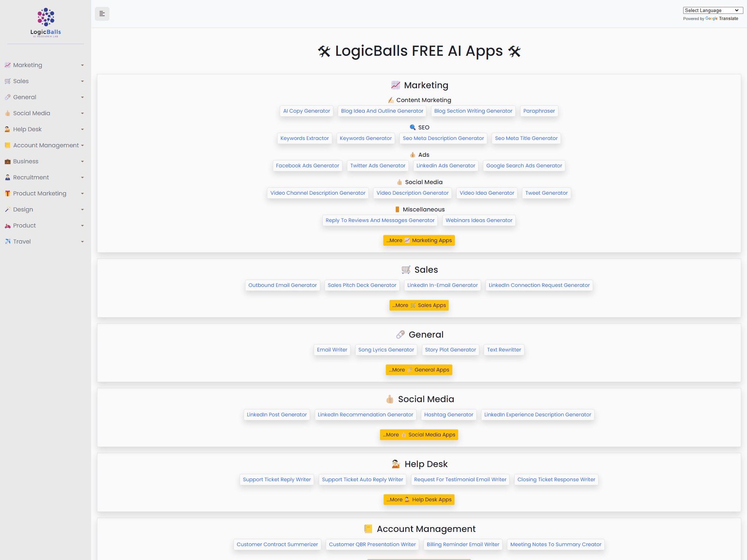Expand the Design sidebar arrow
The width and height of the screenshot is (747, 560).
82,210
